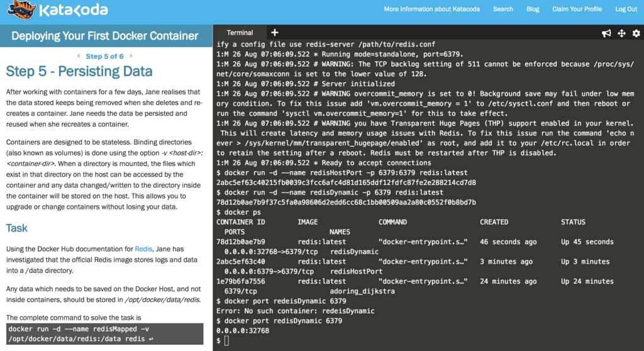
Task: Click the move/fullscreen arrows icon
Action: pos(621,33)
